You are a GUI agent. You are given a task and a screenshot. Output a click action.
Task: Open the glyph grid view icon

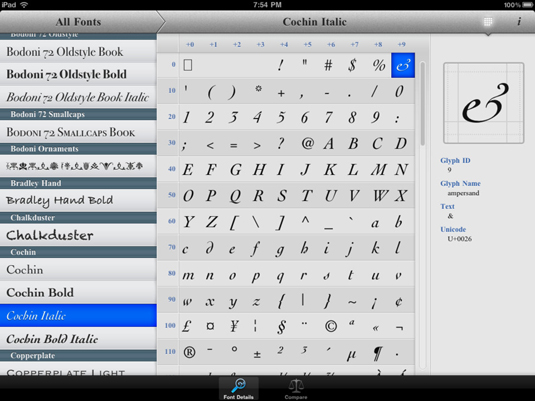coord(488,22)
